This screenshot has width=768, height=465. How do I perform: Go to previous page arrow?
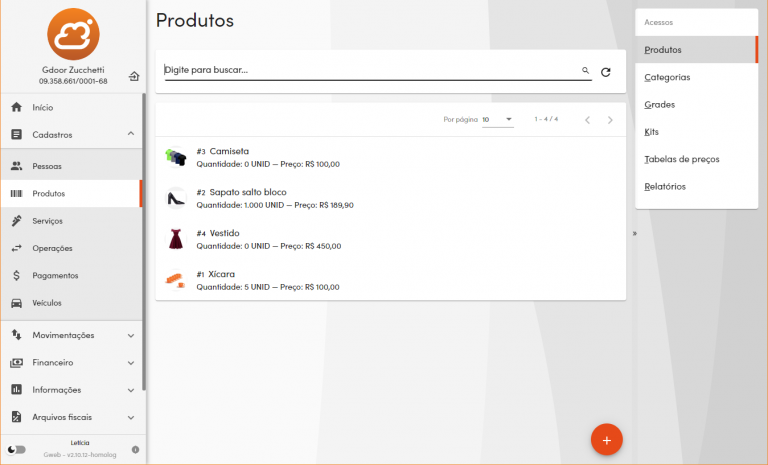(587, 120)
